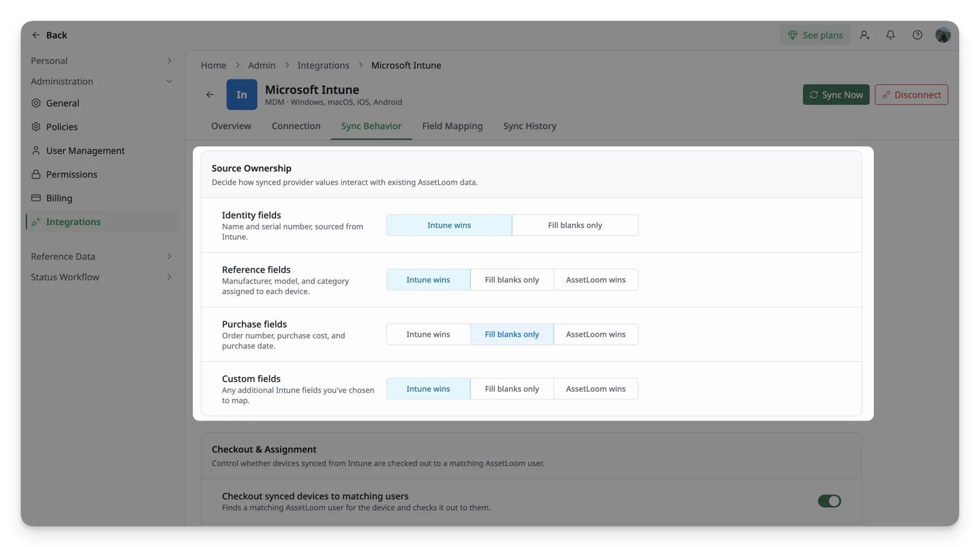Select Fill blanks only for Reference fields
This screenshot has height=547, width=980.
tap(511, 280)
